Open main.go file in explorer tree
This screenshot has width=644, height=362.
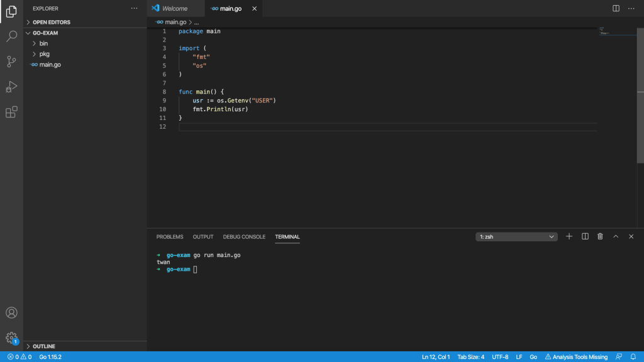coord(50,65)
